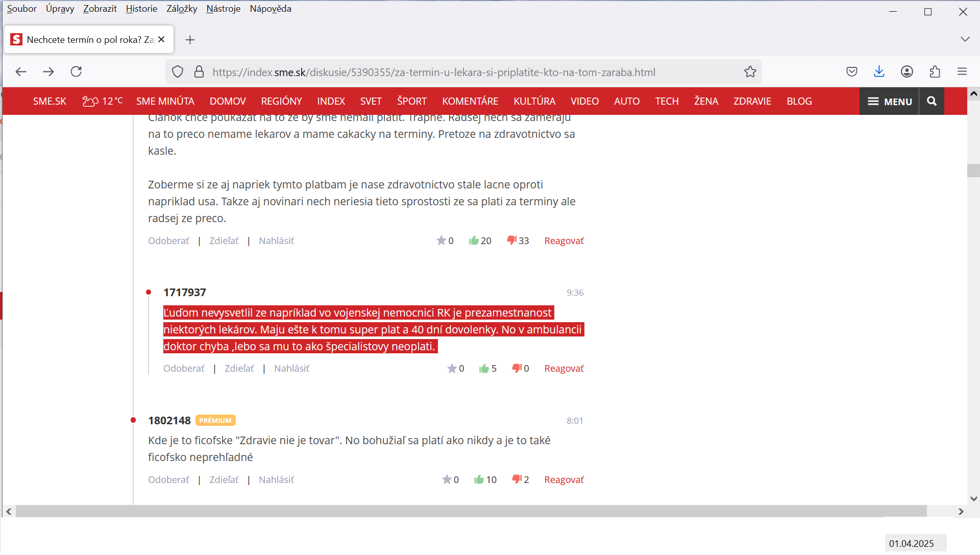
Task: Bookmark this page with the star
Action: 750,72
